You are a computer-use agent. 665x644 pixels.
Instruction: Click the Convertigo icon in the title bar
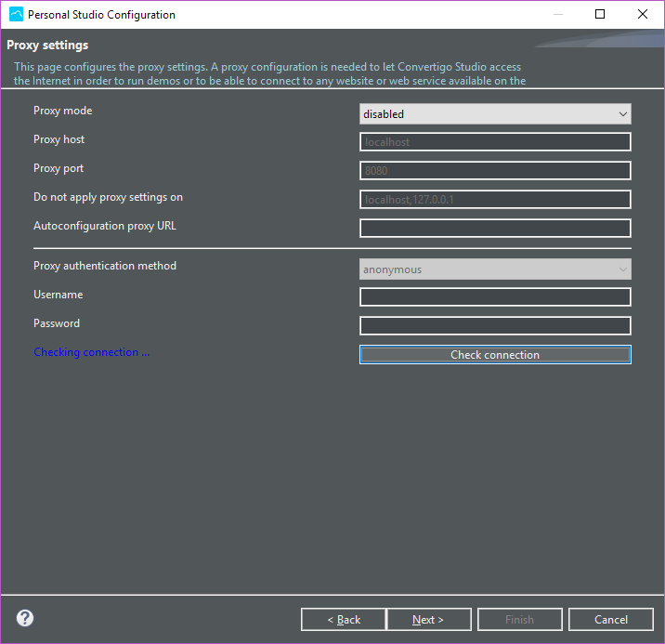pyautogui.click(x=16, y=15)
